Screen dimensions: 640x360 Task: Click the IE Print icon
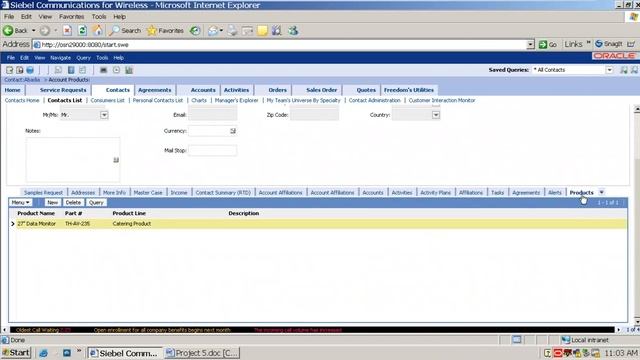pyautogui.click(x=232, y=31)
